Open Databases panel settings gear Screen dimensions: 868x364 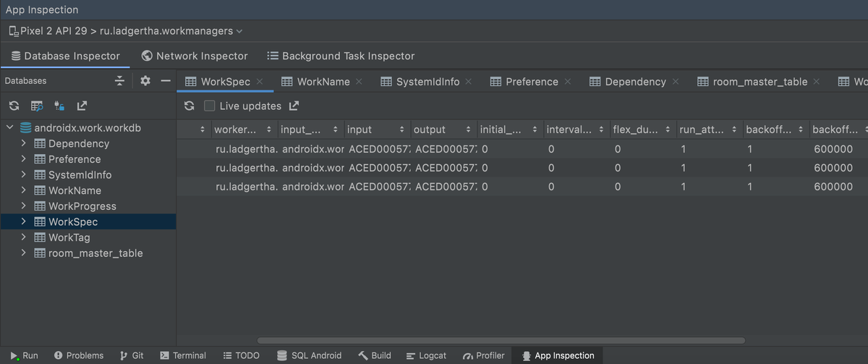[145, 81]
